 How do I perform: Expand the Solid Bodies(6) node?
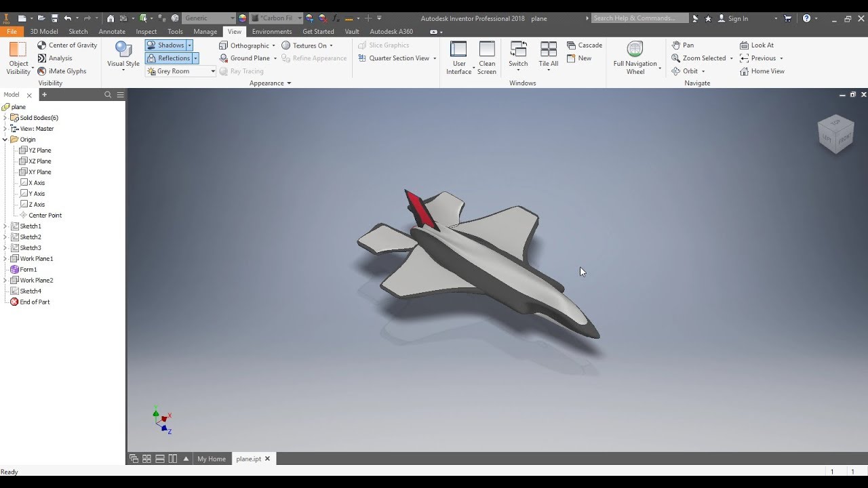click(5, 118)
